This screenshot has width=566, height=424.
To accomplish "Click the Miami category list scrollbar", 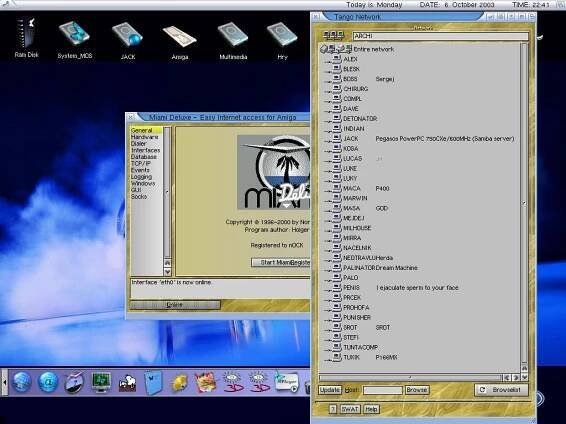I will pos(167,192).
